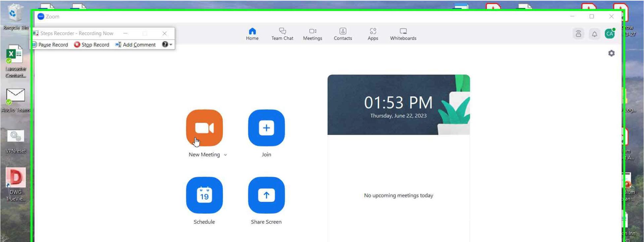Click the 01:53 PM clock banner
This screenshot has width=644, height=242.
(398, 105)
